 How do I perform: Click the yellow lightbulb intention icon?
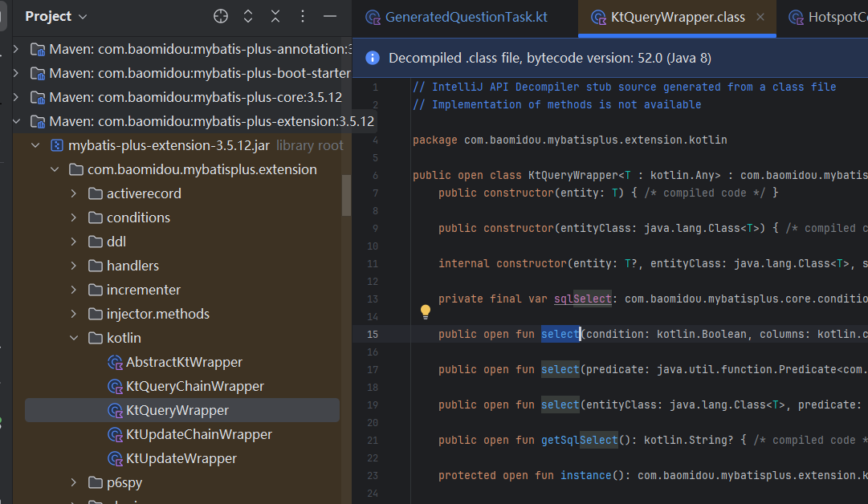(425, 312)
